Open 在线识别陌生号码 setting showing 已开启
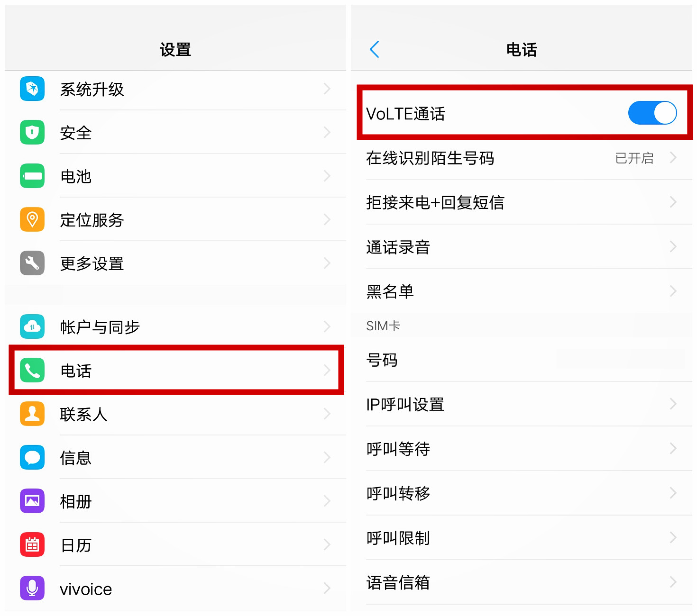 tap(522, 158)
